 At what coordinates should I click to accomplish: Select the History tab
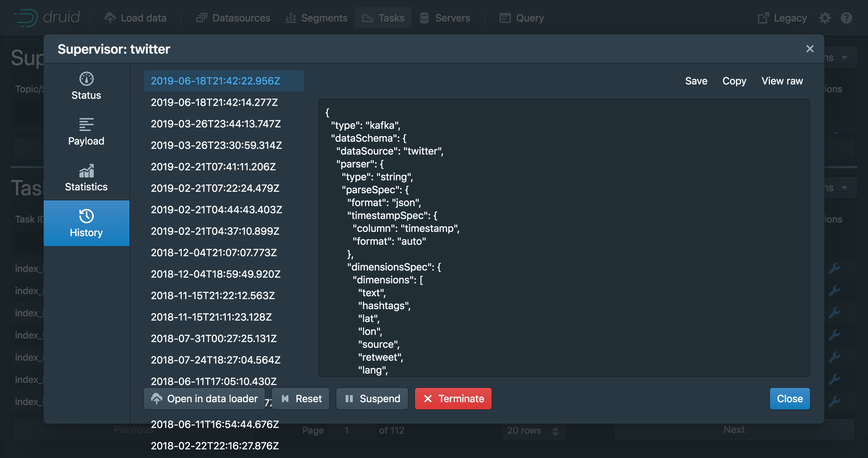pyautogui.click(x=86, y=223)
